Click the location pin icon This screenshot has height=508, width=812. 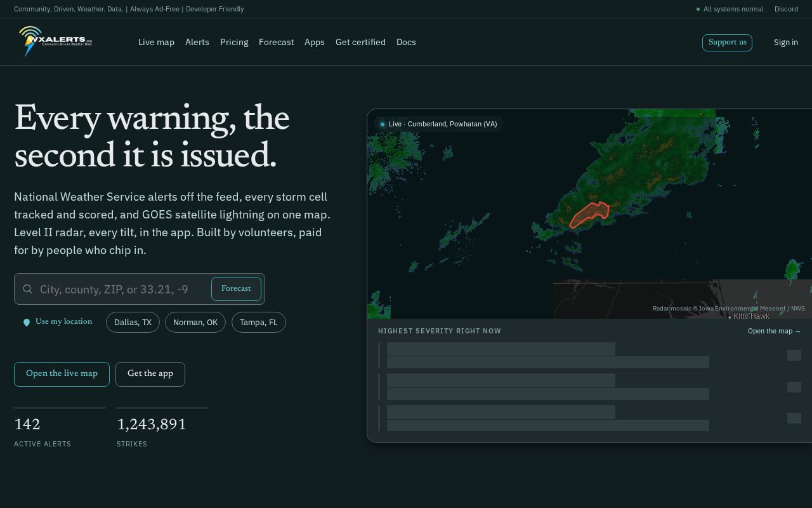click(x=27, y=323)
